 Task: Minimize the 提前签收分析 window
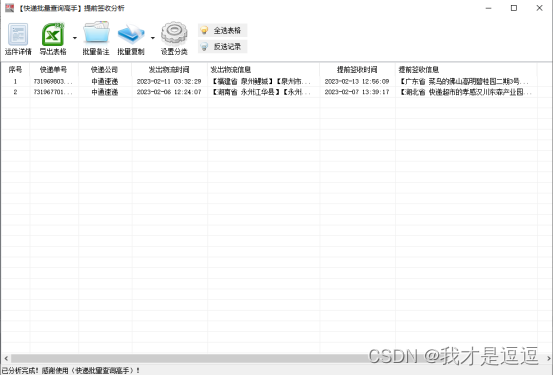click(x=489, y=8)
